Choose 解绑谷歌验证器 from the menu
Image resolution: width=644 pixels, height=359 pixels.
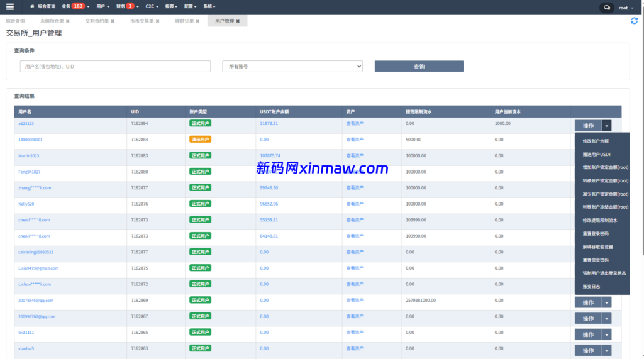(x=597, y=247)
